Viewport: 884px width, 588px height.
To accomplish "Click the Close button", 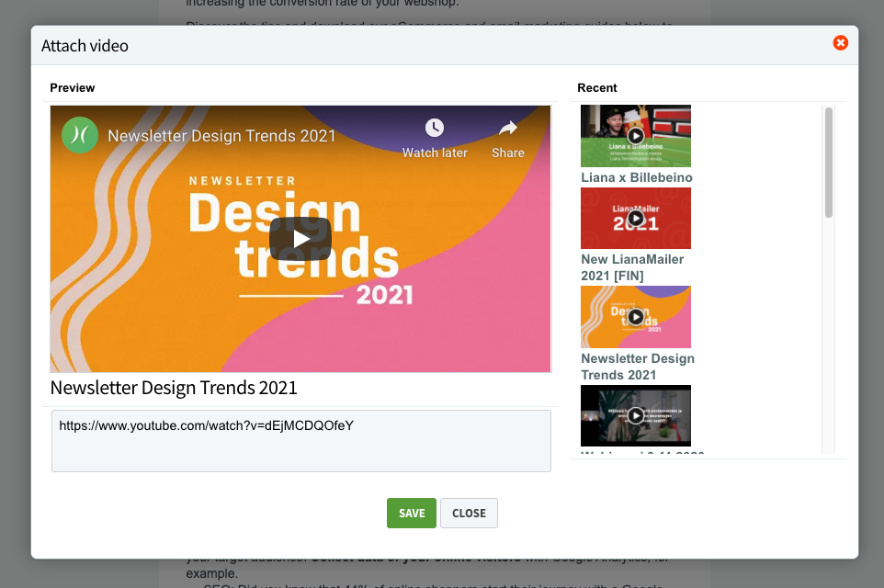I will (469, 513).
